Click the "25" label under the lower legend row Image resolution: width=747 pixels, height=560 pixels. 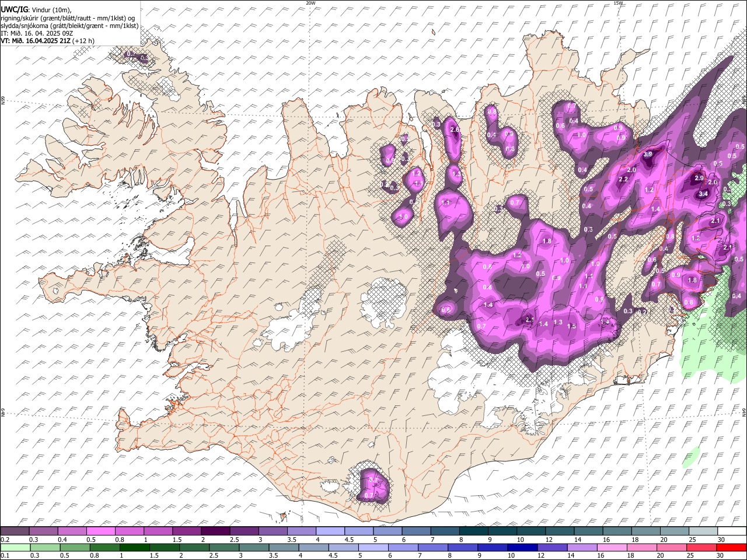point(692,555)
